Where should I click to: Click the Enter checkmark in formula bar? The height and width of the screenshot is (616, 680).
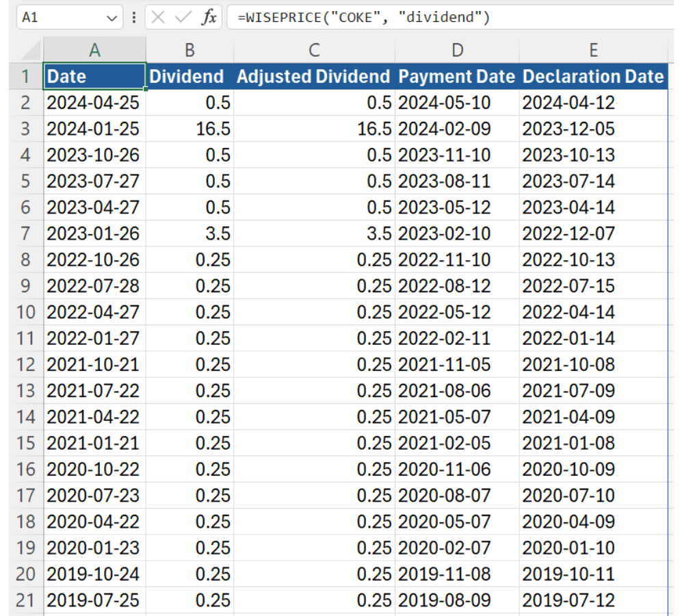coord(183,18)
